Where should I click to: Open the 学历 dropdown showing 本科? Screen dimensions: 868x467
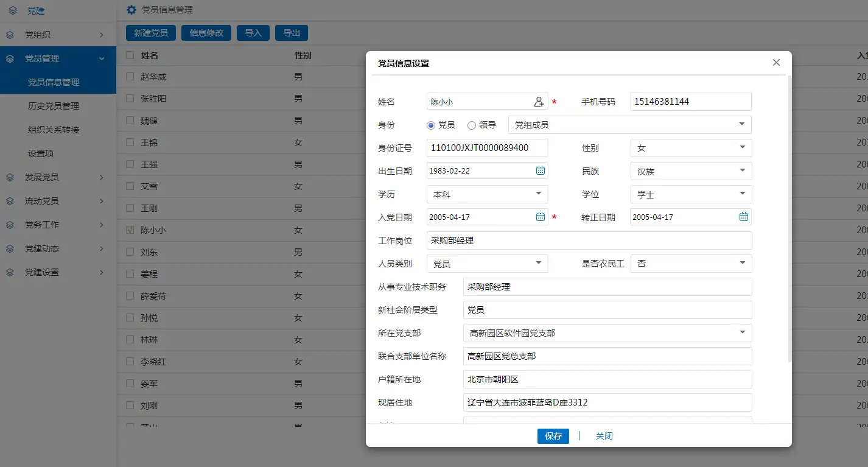(487, 194)
